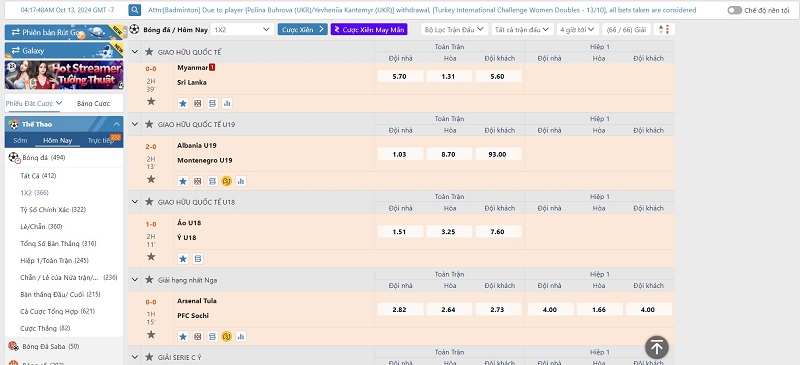The width and height of the screenshot is (800, 365).
Task: Favorite the Giao Hữu Quốc Tế U19 league star
Action: coord(149,124)
